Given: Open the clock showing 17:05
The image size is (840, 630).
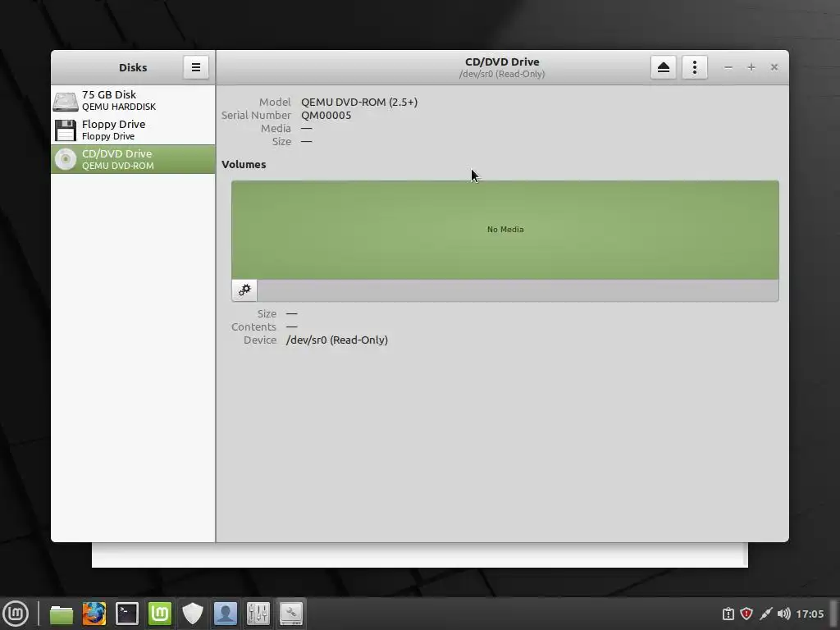Looking at the screenshot, I should click(x=810, y=614).
